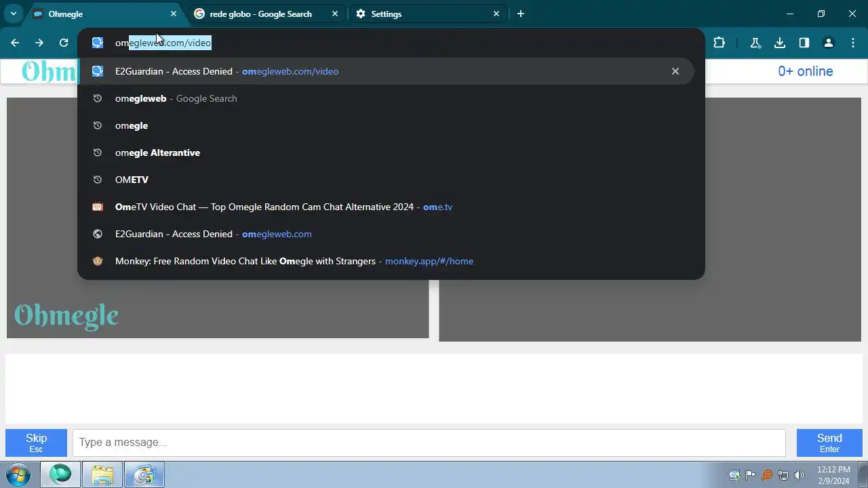Click the site icon in the address bar
868x488 pixels.
tap(98, 43)
